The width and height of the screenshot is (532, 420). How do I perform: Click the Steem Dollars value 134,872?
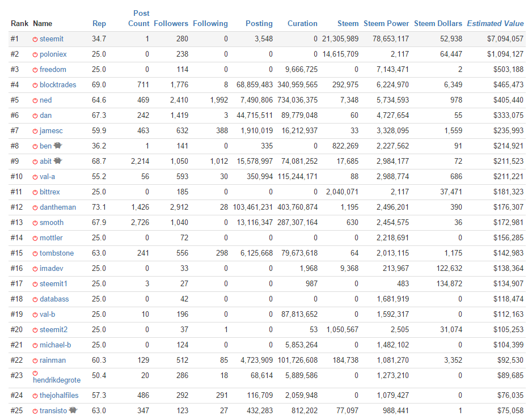pos(449,284)
